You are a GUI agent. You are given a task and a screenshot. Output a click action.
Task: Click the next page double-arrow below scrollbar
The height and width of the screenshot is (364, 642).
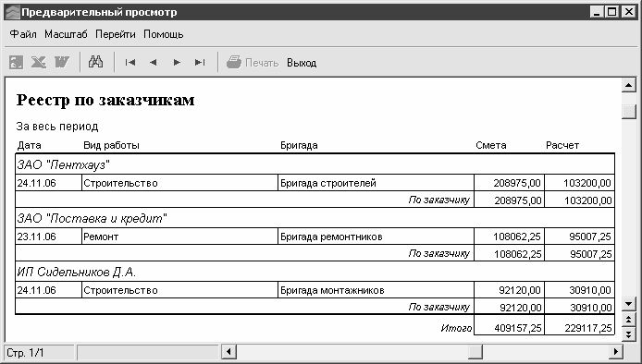coord(628,334)
